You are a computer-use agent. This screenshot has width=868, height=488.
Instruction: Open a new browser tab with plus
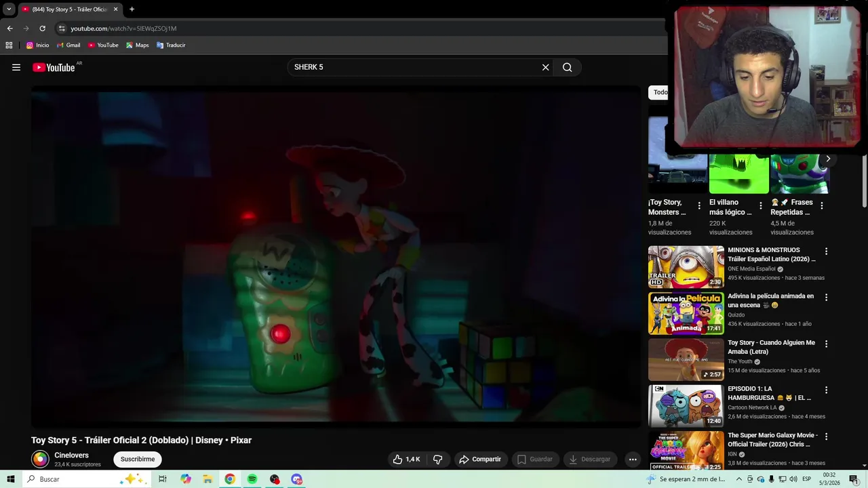(132, 9)
